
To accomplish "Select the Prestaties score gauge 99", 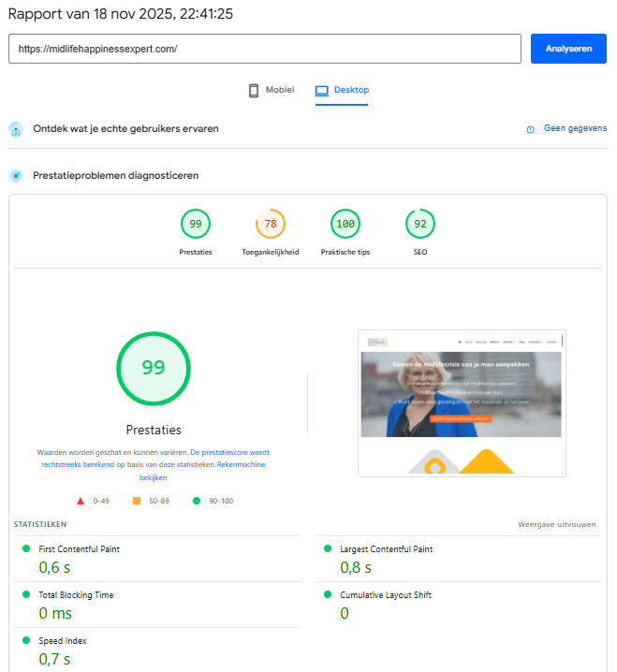I will [x=196, y=225].
